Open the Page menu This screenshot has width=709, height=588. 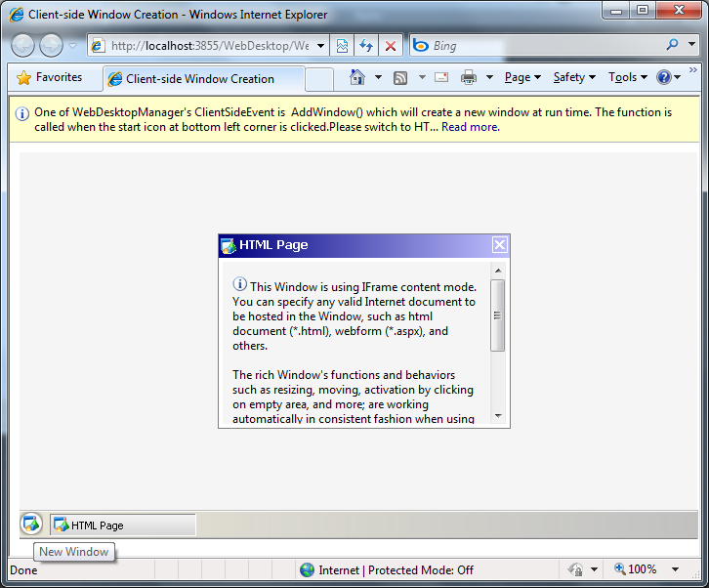point(522,78)
